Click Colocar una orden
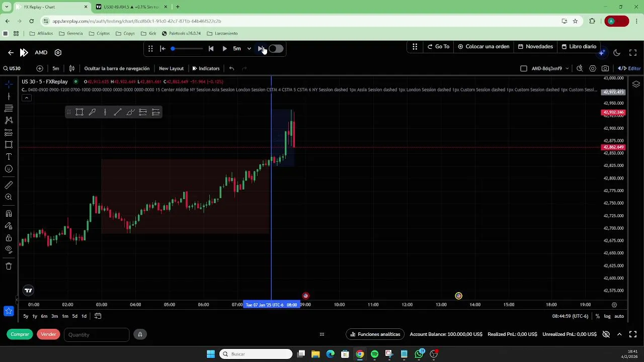644x362 pixels. pyautogui.click(x=484, y=47)
